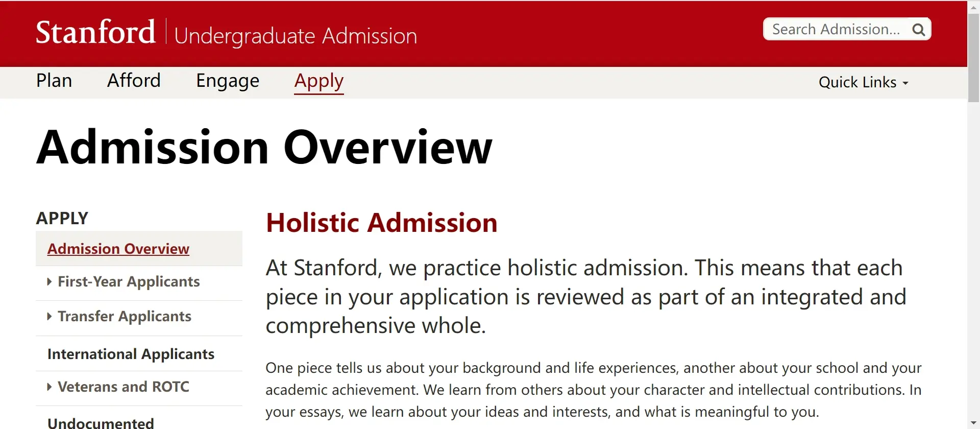
Task: Open the Quick Links dropdown
Action: coord(863,82)
